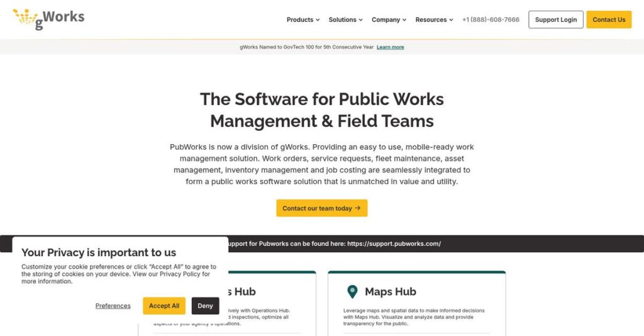The image size is (644, 336).
Task: Click the Support Login button
Action: point(556,20)
